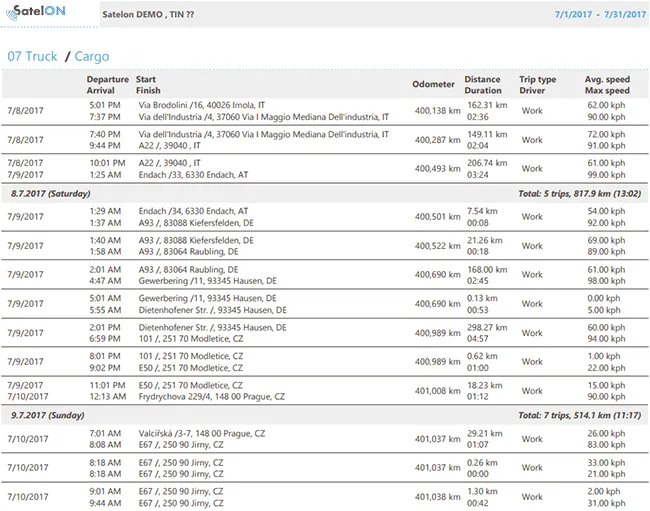The image size is (650, 511).
Task: Select odometer value 400,501 km
Action: (437, 217)
